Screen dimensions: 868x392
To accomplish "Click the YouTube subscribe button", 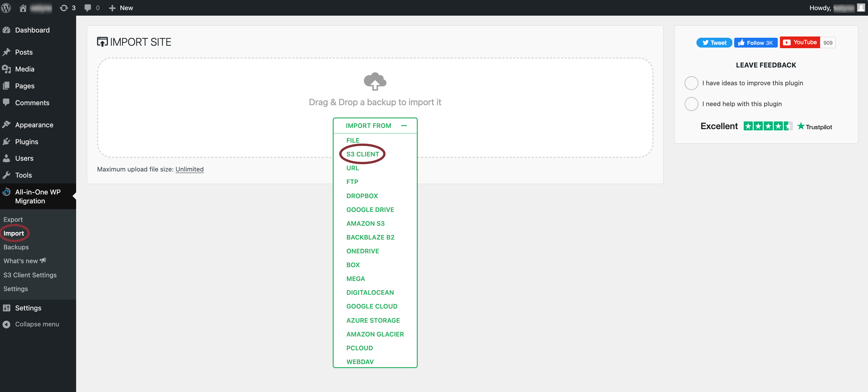I will click(x=800, y=42).
